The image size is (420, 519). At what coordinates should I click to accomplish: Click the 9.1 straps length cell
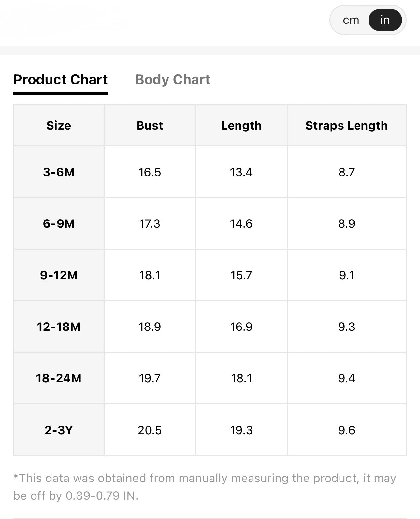coord(347,275)
